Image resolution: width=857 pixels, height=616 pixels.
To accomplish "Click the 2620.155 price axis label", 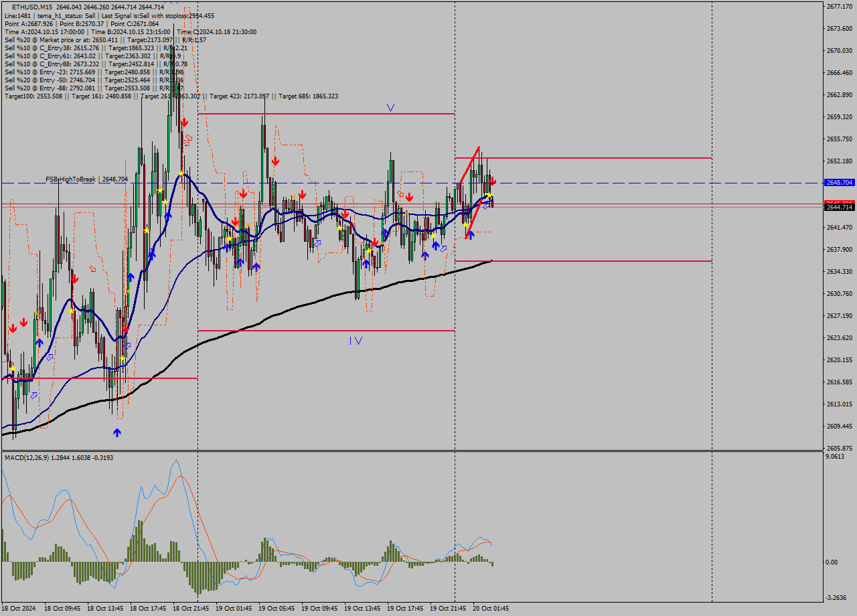I will click(839, 360).
